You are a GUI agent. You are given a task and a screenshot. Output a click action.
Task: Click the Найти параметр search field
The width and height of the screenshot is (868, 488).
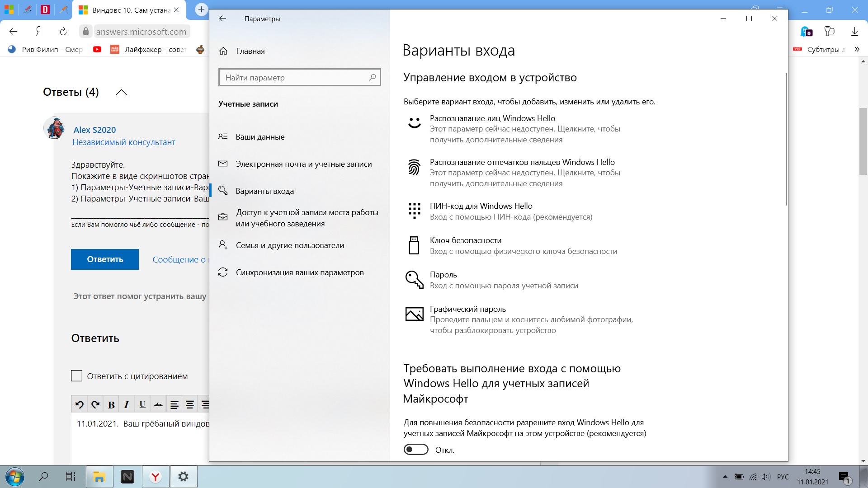pyautogui.click(x=299, y=77)
